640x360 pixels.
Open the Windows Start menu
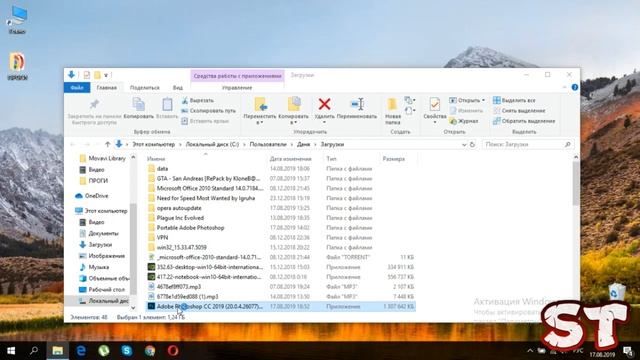tap(11, 351)
